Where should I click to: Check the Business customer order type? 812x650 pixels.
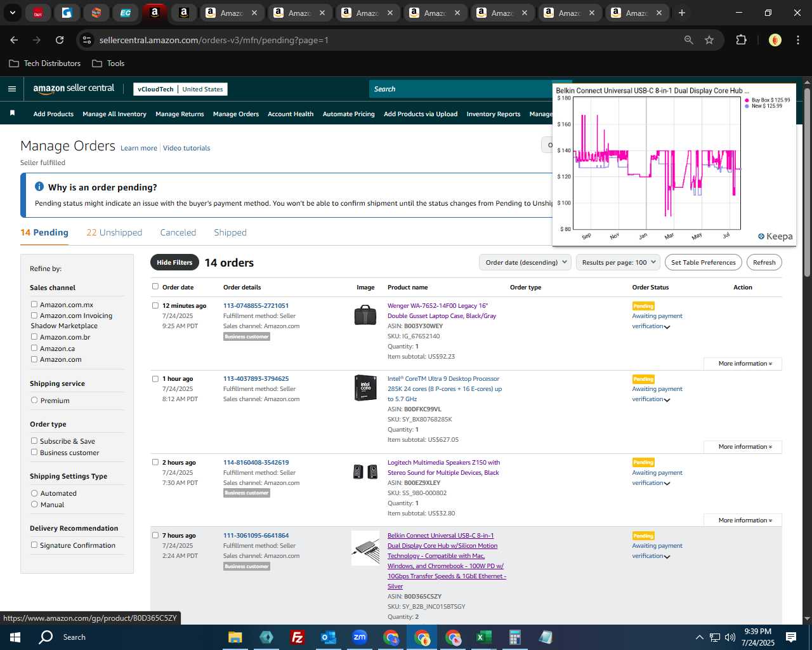tap(34, 452)
